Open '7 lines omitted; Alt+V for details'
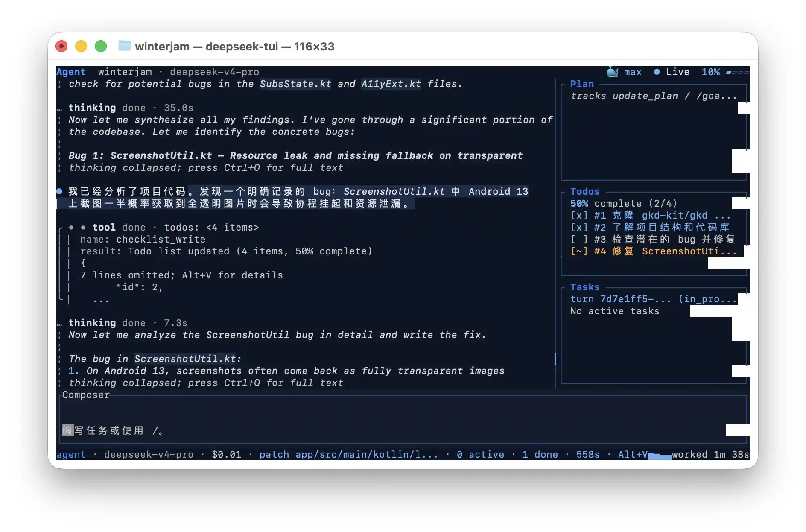Image resolution: width=806 pixels, height=532 pixels. point(181,275)
